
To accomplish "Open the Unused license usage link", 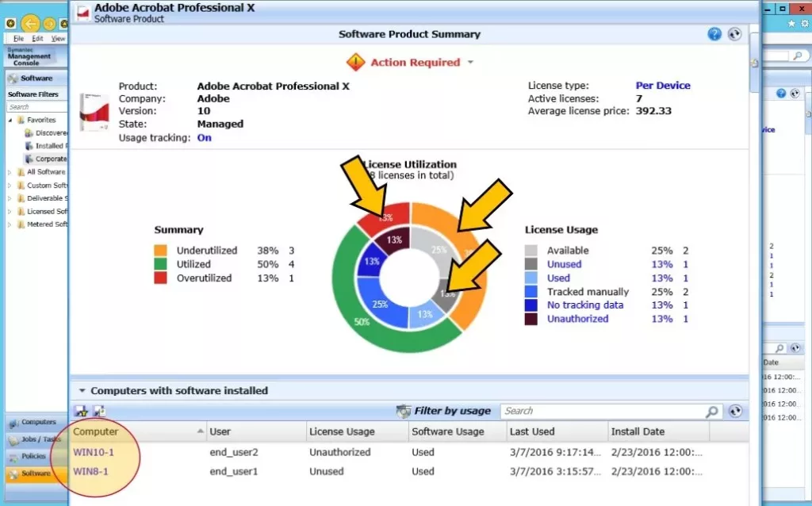I will coord(564,264).
